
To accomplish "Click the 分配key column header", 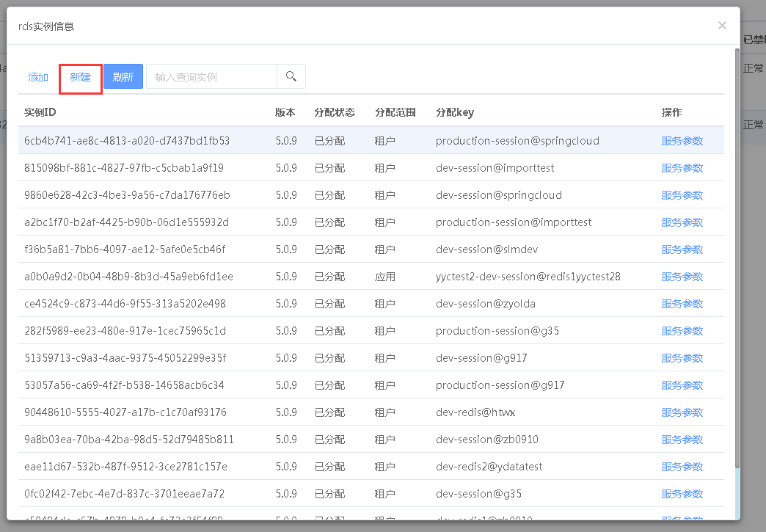I will tap(455, 112).
